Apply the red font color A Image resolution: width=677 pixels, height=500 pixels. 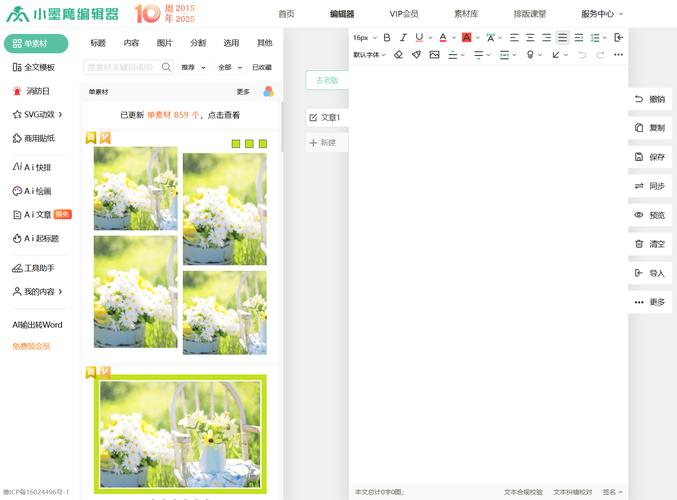pyautogui.click(x=443, y=38)
